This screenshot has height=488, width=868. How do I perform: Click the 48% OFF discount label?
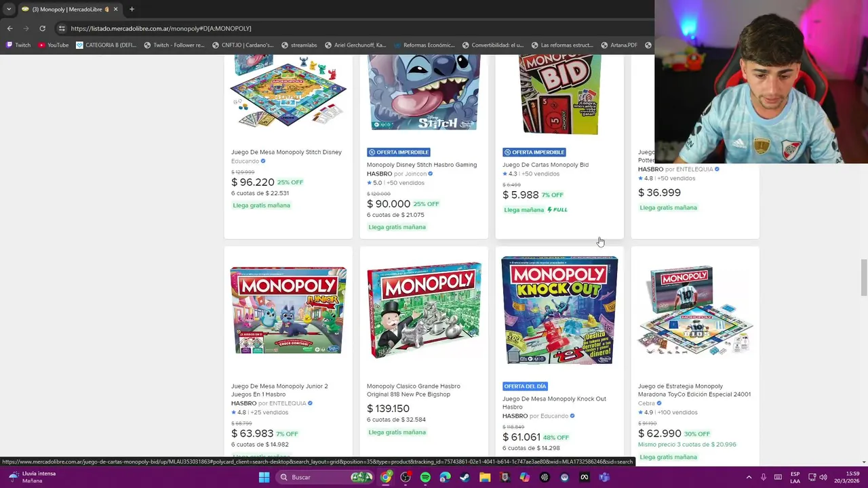556,438
